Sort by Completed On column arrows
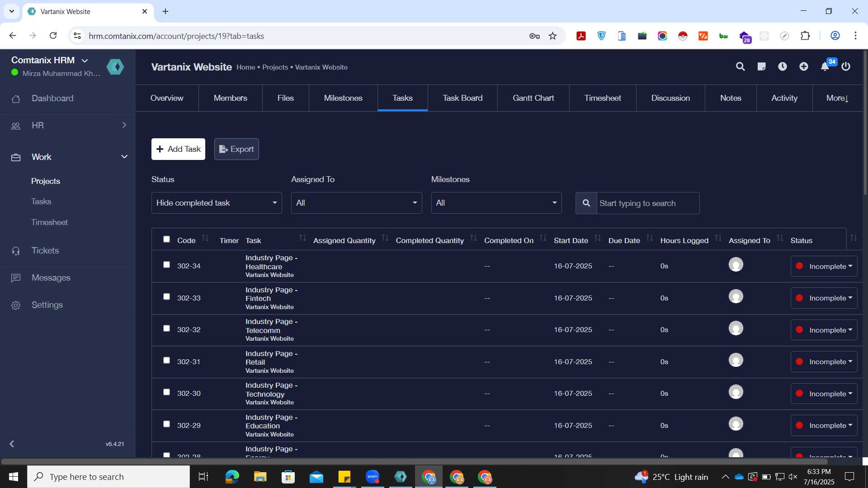The height and width of the screenshot is (488, 868). [543, 238]
